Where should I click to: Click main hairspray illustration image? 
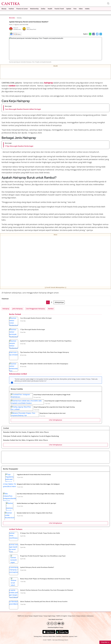pyautogui.click(x=55, y=49)
